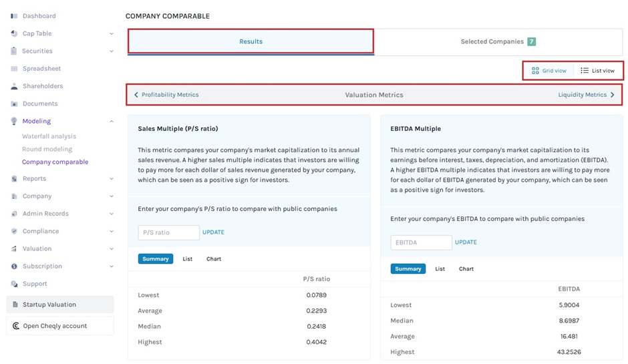Open the Shareholders menu item
Viewport: 628px width, 364px height.
point(43,86)
